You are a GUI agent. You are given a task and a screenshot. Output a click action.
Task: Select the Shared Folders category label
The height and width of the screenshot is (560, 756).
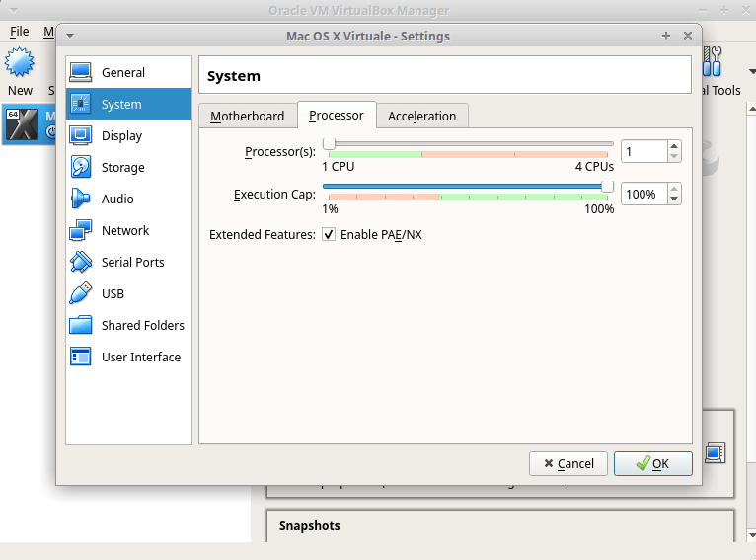pyautogui.click(x=143, y=325)
